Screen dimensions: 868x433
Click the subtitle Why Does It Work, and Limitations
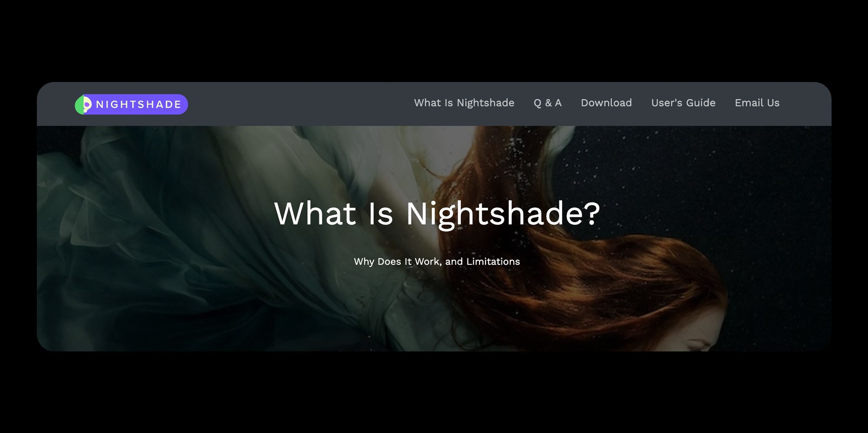436,262
